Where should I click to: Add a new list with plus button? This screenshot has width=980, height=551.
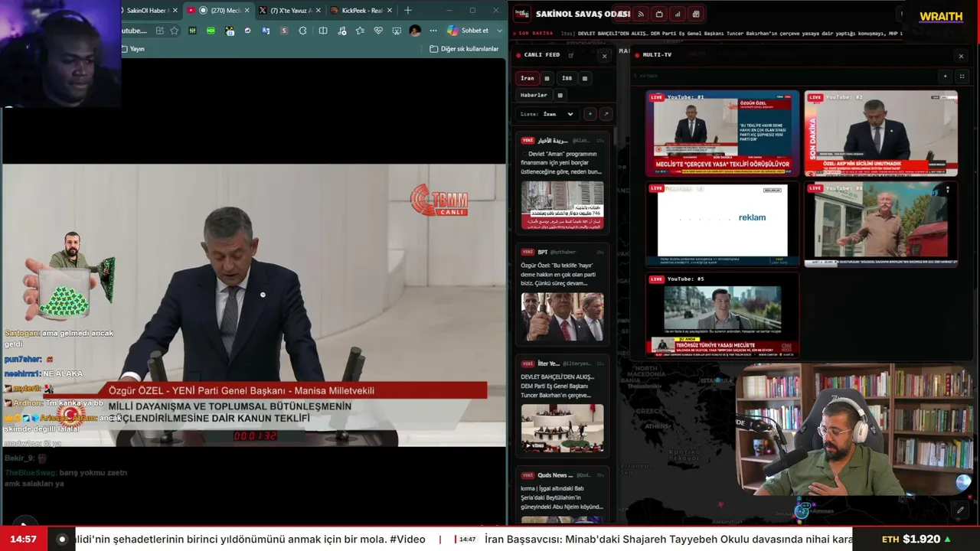pos(590,114)
